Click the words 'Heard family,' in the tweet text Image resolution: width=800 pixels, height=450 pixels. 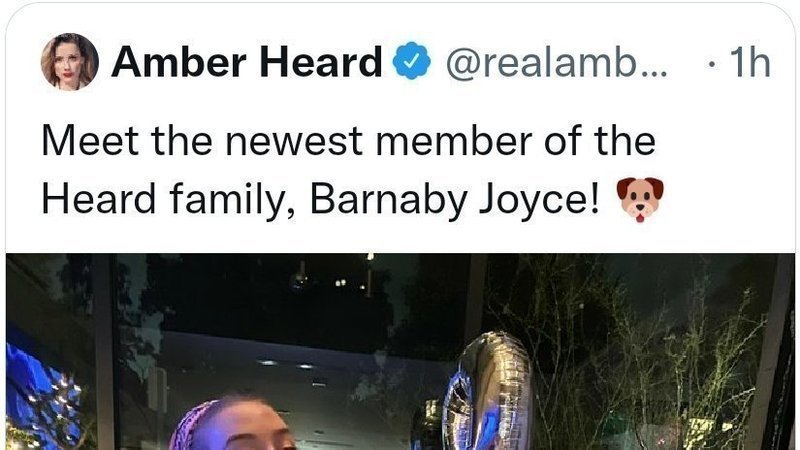tap(168, 199)
